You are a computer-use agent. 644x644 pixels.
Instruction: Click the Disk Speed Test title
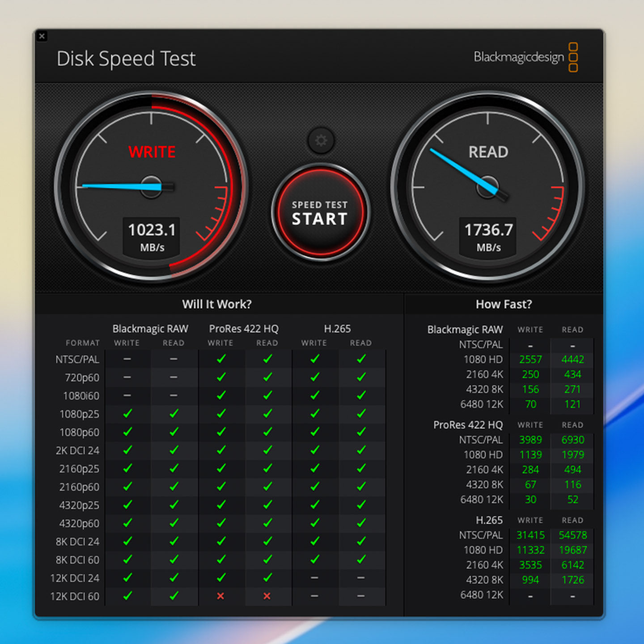(126, 59)
